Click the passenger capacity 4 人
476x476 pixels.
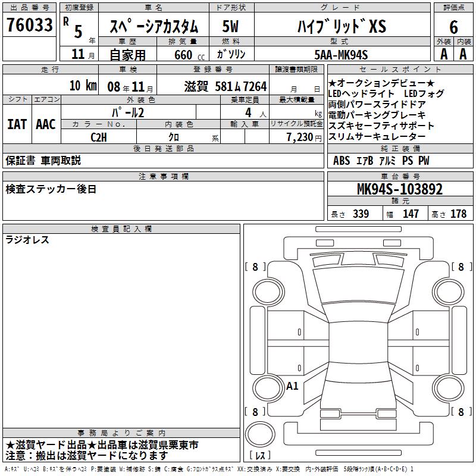[x=256, y=113]
